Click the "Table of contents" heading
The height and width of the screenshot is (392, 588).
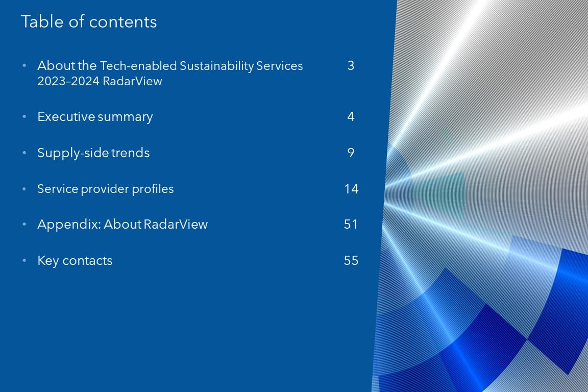[x=89, y=22]
